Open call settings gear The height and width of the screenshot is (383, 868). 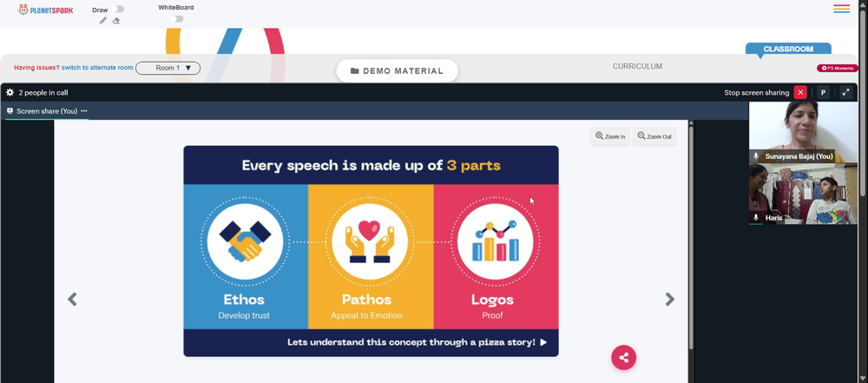pyautogui.click(x=10, y=93)
